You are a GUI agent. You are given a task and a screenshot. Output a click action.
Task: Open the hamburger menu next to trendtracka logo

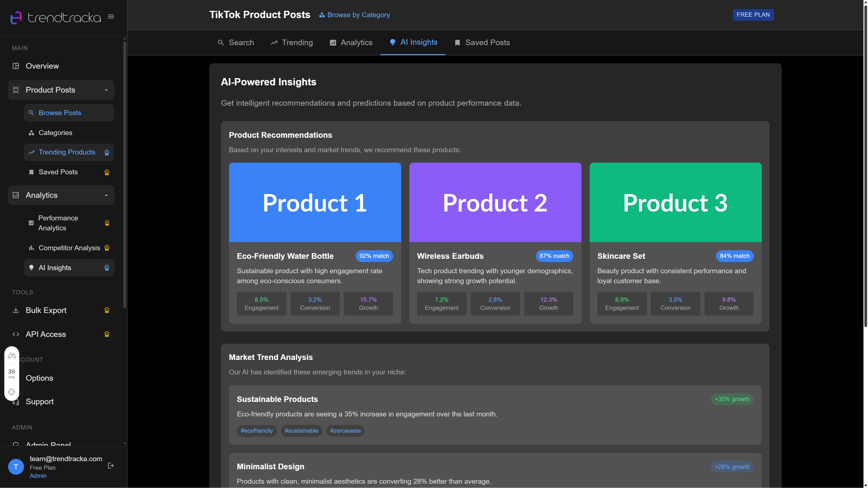111,16
